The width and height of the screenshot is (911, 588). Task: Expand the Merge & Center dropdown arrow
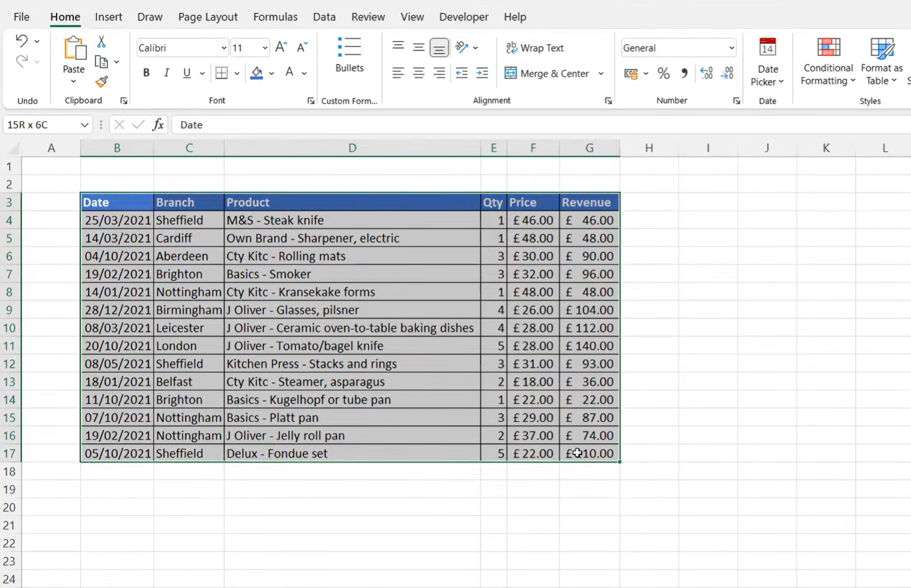click(x=601, y=73)
